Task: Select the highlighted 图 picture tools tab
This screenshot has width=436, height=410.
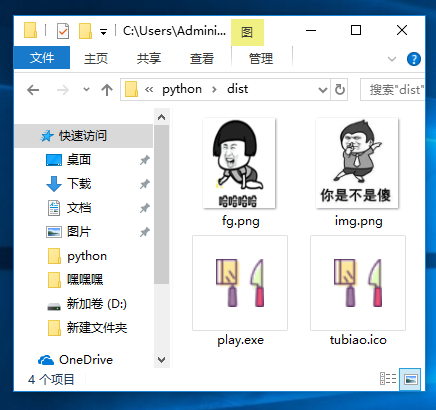Action: click(x=247, y=32)
